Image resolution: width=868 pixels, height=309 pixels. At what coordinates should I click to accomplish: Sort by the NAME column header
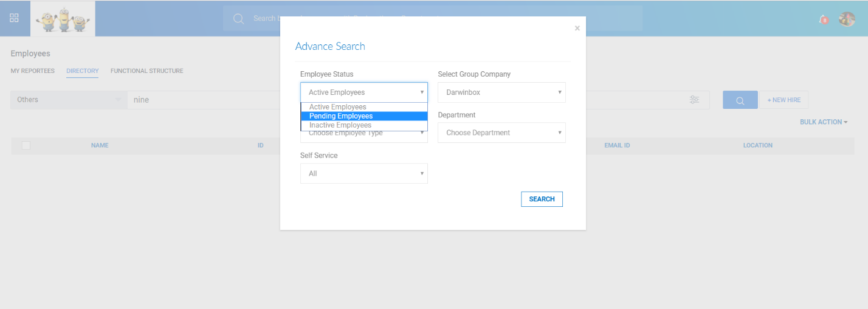100,146
